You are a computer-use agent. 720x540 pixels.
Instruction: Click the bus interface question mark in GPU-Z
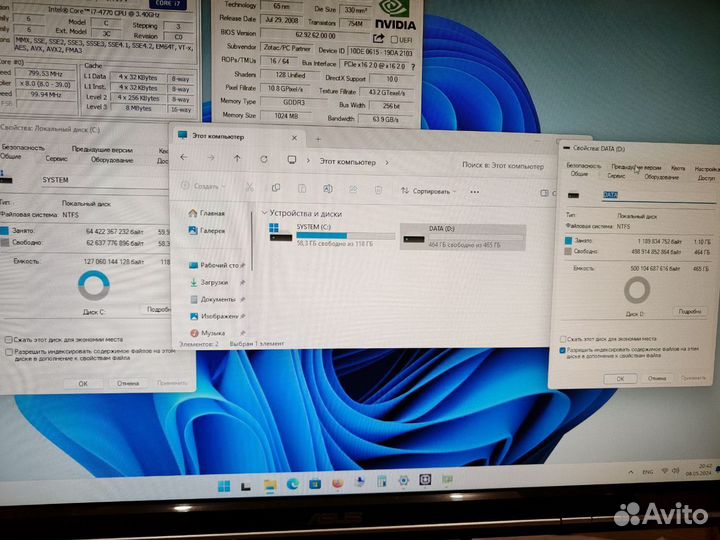(413, 67)
